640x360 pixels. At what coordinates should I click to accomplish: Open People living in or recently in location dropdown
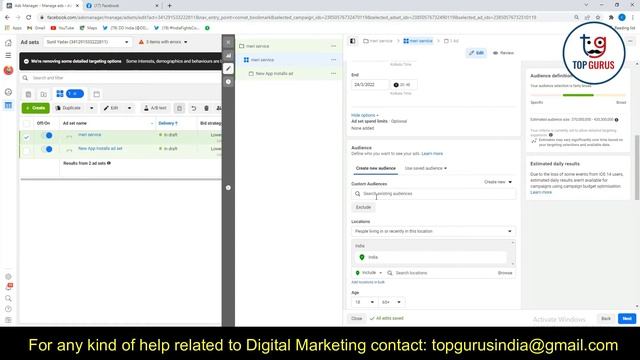433,231
